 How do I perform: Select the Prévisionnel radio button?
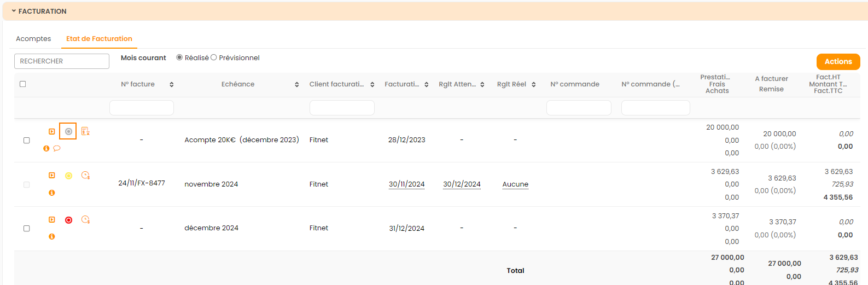[x=214, y=57]
